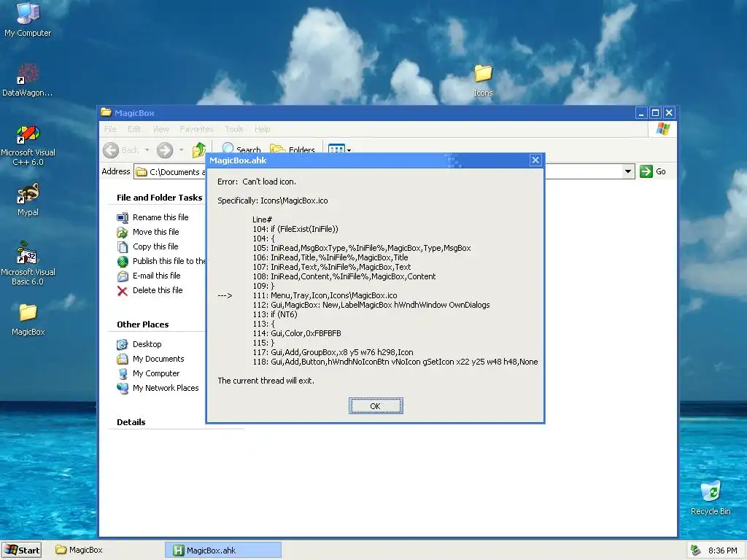This screenshot has height=560, width=747.
Task: Launch the Mypal browser shortcut
Action: click(28, 200)
